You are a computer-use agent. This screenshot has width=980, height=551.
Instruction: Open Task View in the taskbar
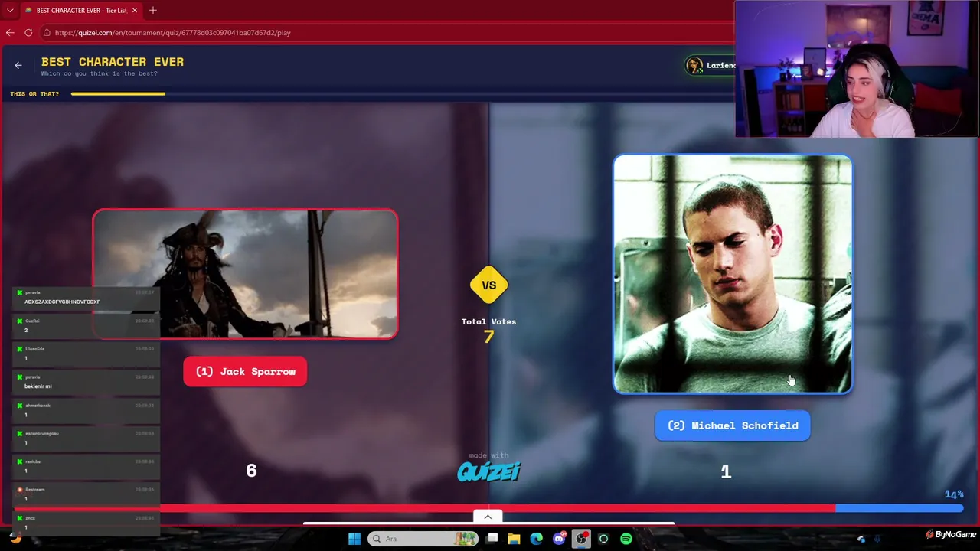[x=492, y=539]
